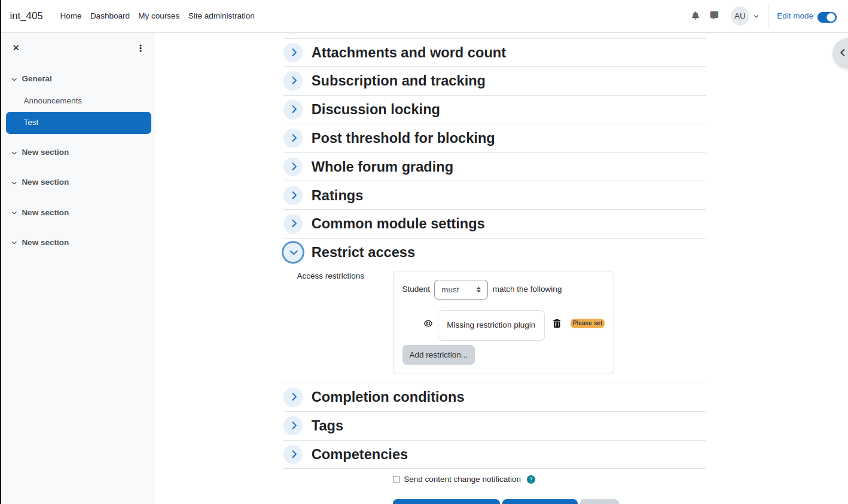Image resolution: width=848 pixels, height=504 pixels.
Task: Open Announcements in the course index
Action: (x=53, y=100)
